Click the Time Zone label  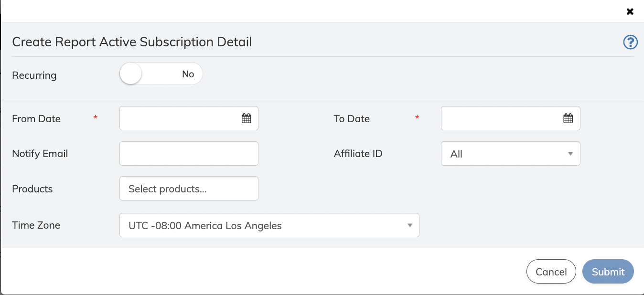click(36, 225)
